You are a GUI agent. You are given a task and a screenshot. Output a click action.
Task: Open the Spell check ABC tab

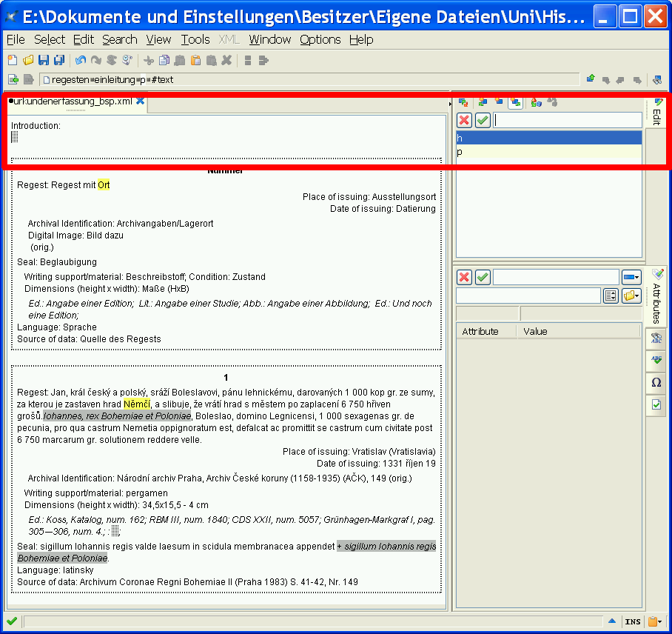pos(656,360)
